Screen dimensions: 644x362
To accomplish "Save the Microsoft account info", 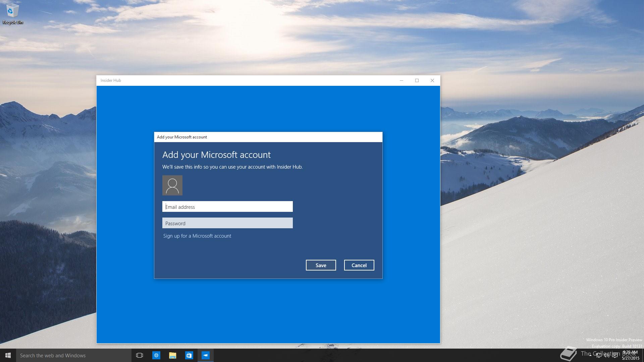I will [x=321, y=265].
